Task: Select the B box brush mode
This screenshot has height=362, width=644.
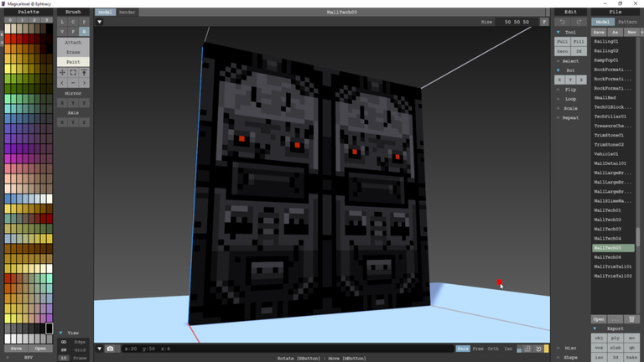Action: (84, 31)
